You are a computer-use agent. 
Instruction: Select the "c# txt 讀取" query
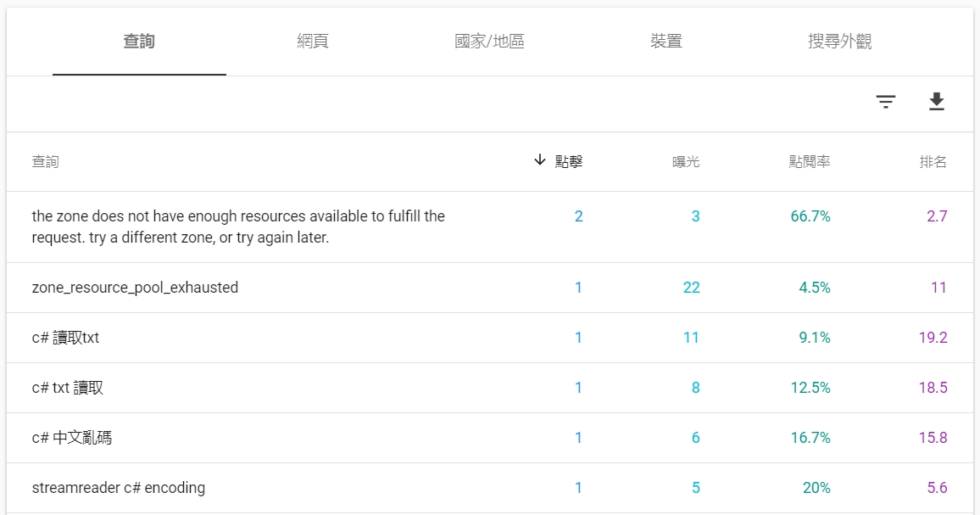click(x=68, y=388)
